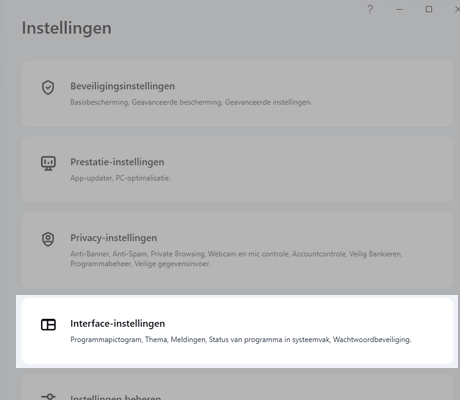Click the slider icon for Instellingen beheren
Viewport: 460px width, 400px height.
(x=48, y=396)
